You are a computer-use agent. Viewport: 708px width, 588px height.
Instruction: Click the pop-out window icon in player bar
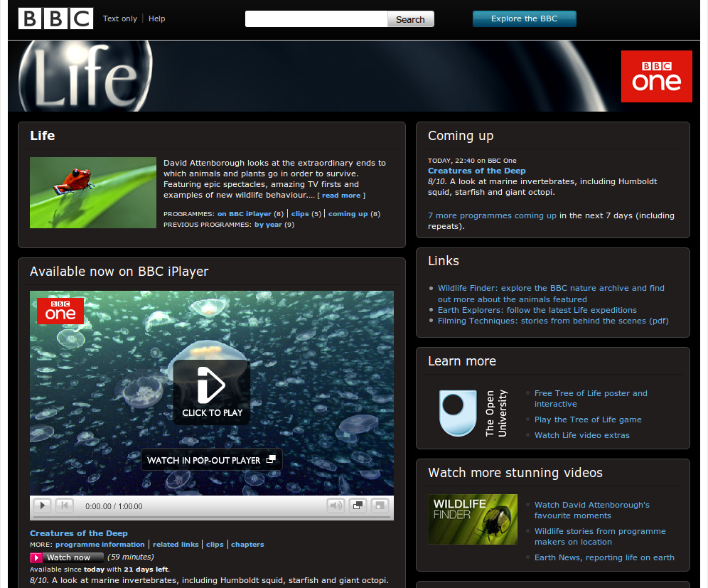point(358,506)
